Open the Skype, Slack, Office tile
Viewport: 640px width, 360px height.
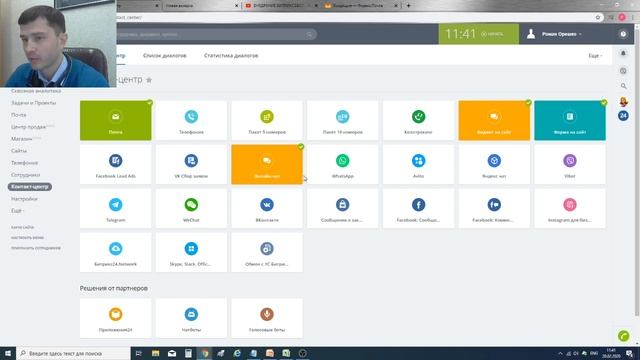coord(191,253)
